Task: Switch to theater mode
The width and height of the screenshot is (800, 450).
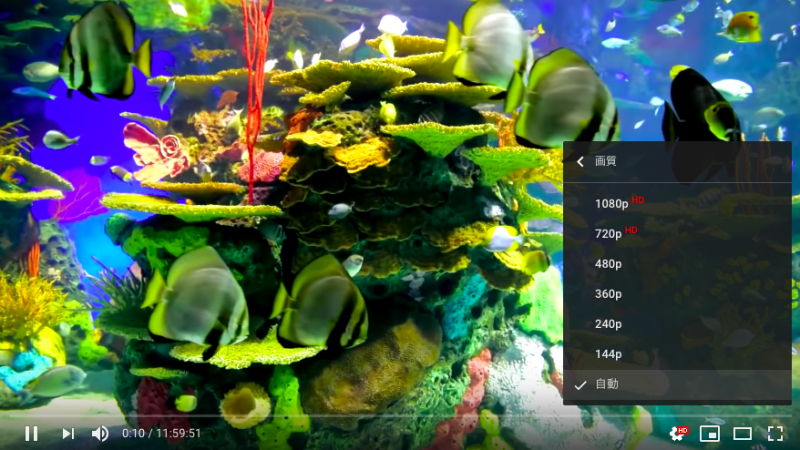Action: pos(742,434)
